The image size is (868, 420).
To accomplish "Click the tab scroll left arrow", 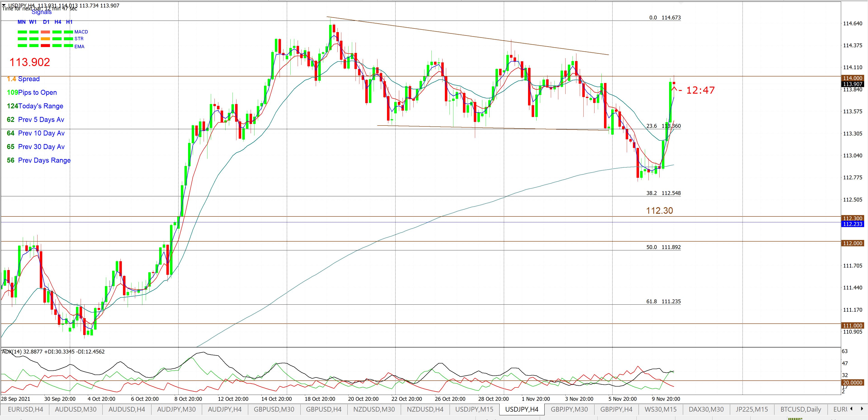I will click(x=851, y=409).
